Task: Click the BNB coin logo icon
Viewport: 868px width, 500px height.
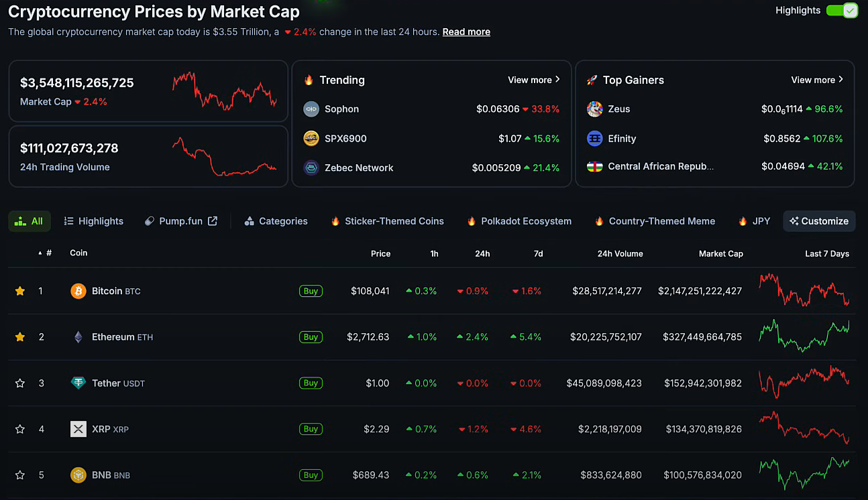Action: (78, 475)
